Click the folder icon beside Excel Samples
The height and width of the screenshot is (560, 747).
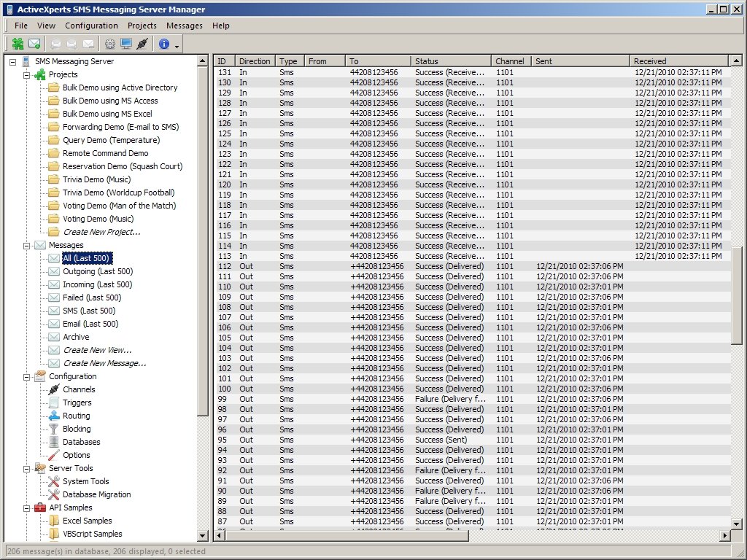(54, 521)
